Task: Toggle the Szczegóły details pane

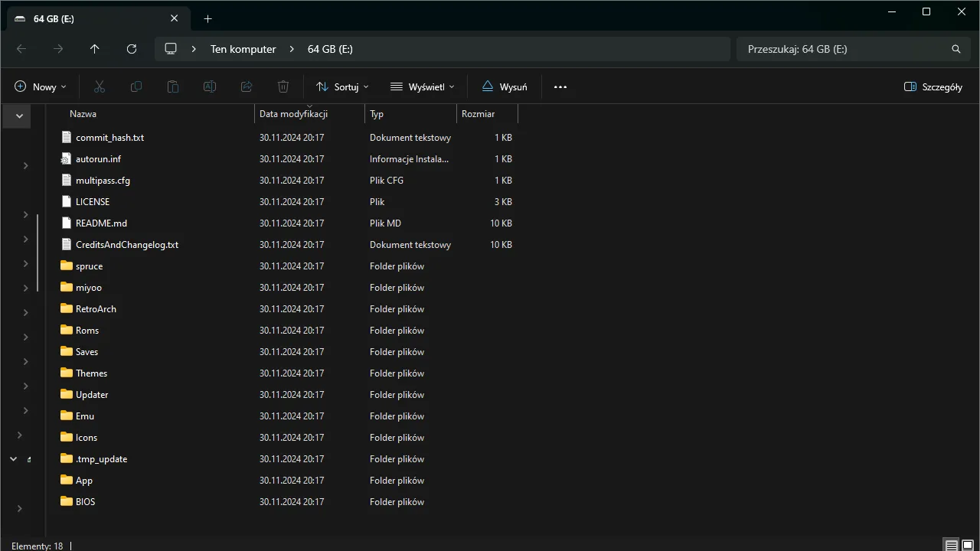Action: coord(933,87)
